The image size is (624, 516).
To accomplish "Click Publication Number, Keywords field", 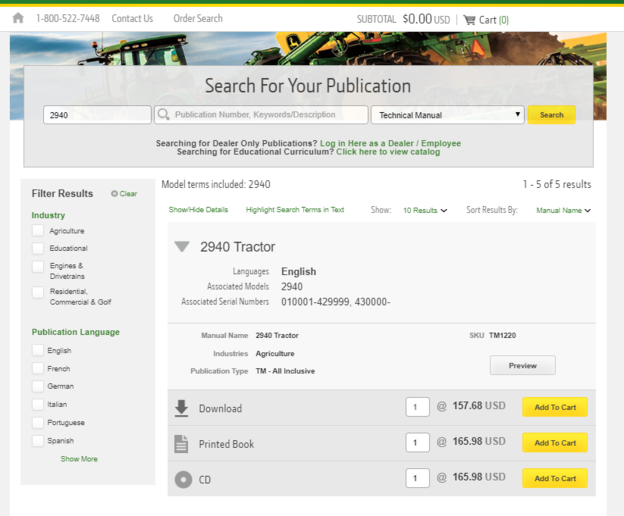I will 261,115.
